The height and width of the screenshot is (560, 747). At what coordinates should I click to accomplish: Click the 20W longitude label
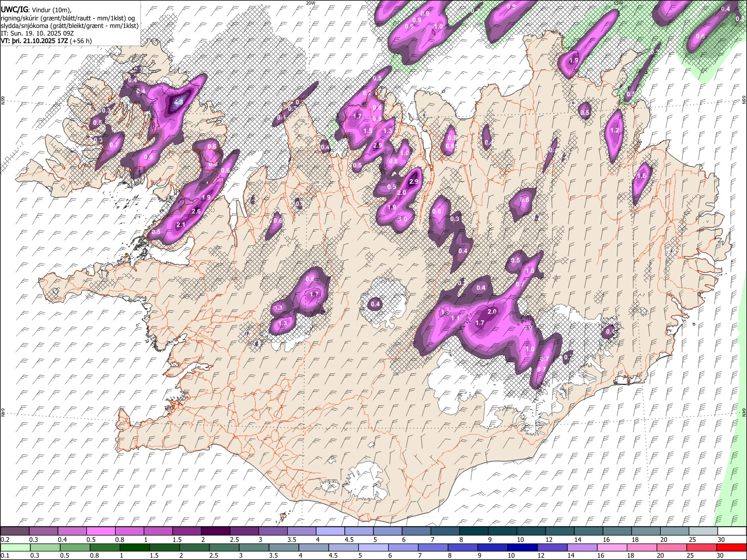[310, 3]
